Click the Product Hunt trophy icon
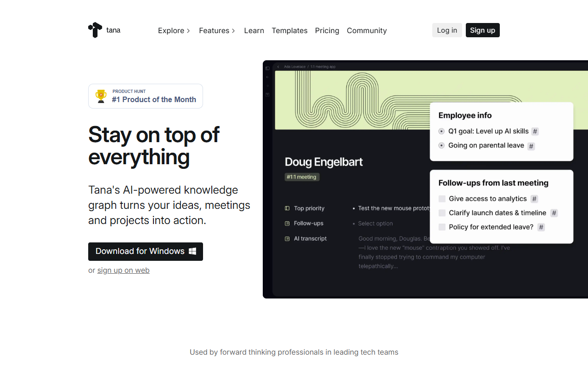The image size is (588, 368). point(101,96)
